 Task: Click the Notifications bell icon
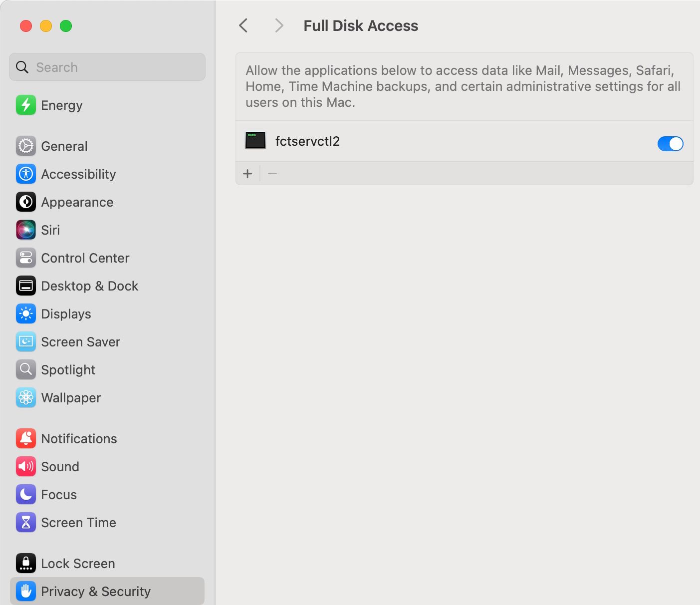tap(26, 439)
